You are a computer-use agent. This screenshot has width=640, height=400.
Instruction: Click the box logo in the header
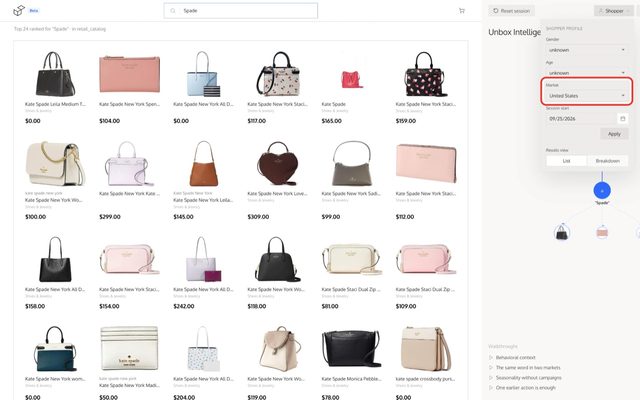19,11
